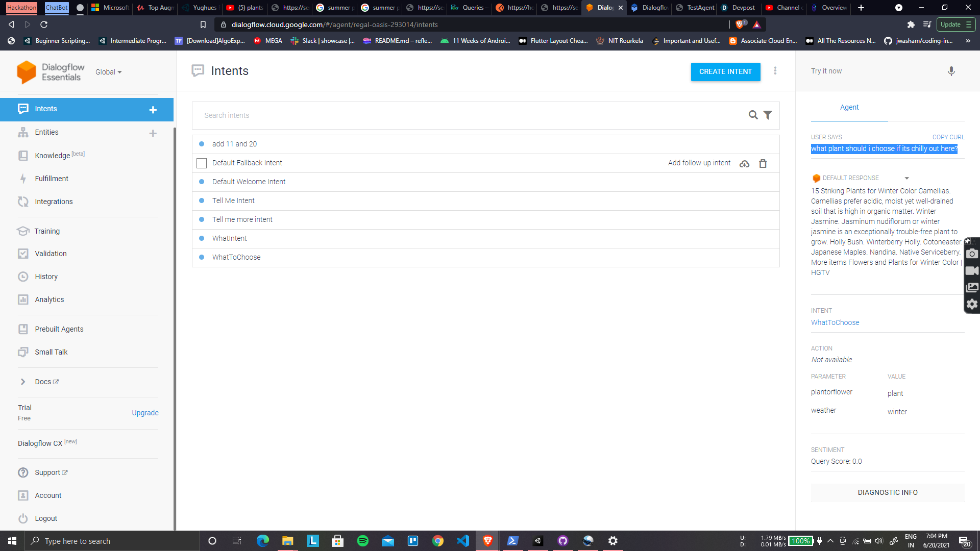This screenshot has height=551, width=980.
Task: Select the WhatToChoose intent bullet
Action: point(202,257)
